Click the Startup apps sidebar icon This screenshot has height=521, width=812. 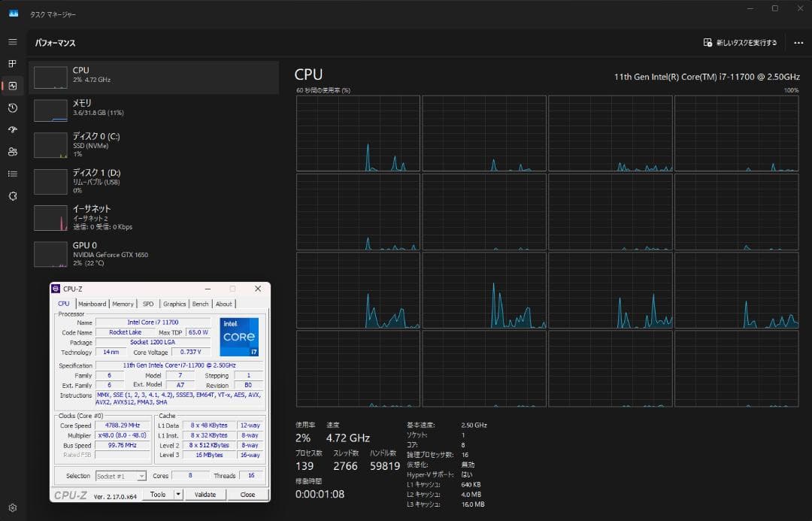pos(12,130)
